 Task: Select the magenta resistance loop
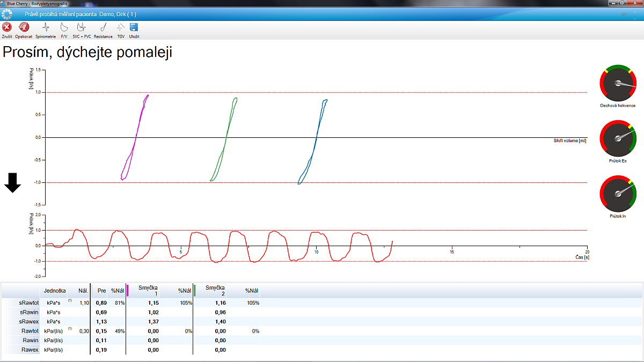click(135, 138)
